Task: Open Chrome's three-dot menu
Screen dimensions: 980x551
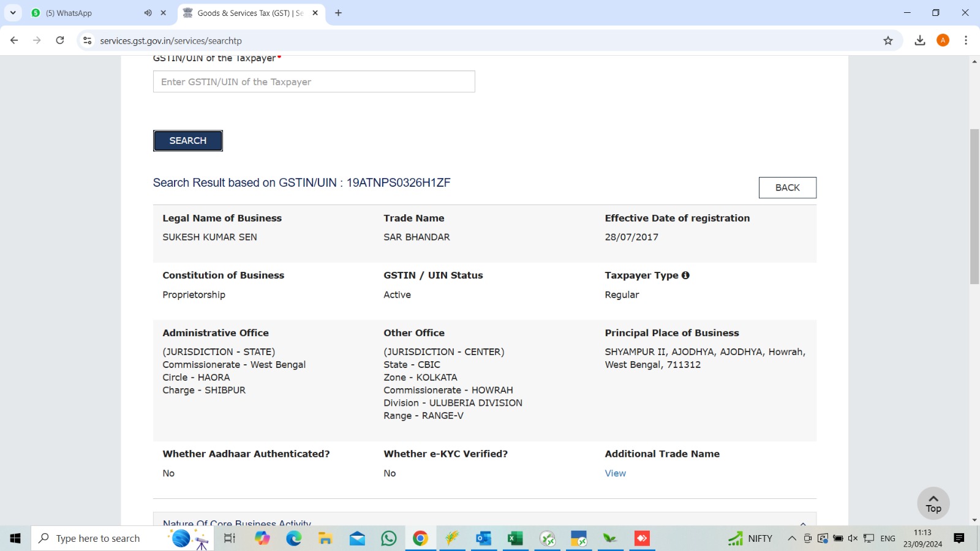Action: 966,40
